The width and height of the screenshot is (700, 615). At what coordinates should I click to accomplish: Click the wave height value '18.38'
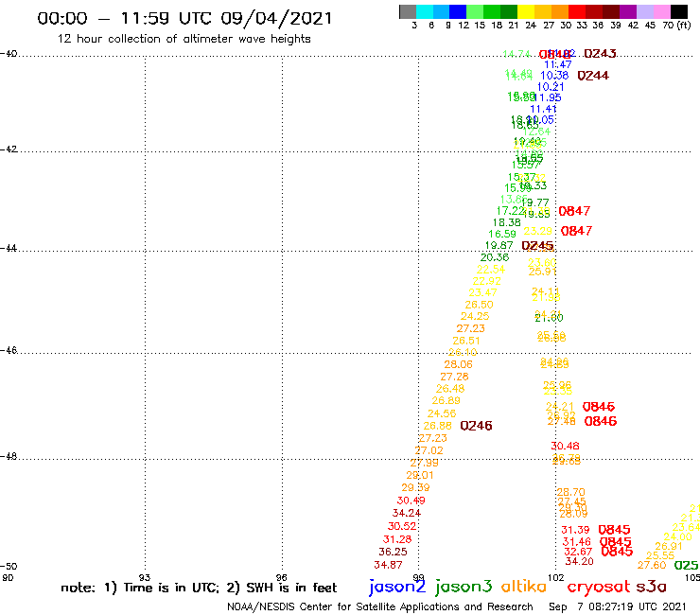click(507, 222)
